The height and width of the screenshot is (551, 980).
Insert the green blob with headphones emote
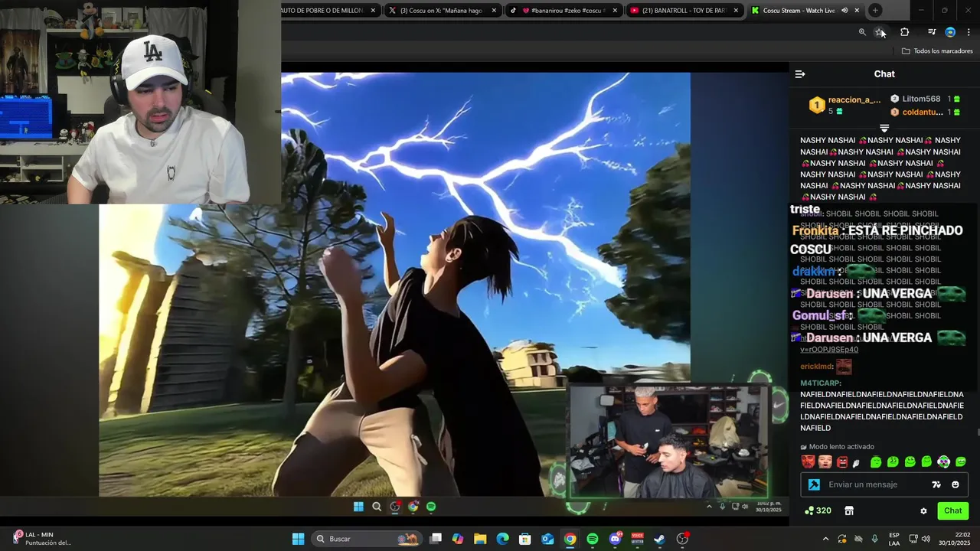click(x=944, y=462)
